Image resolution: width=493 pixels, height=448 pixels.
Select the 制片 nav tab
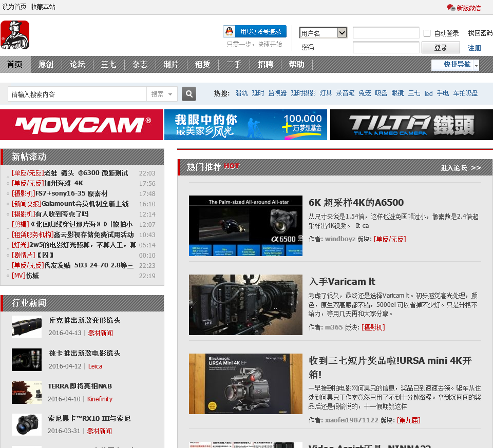(172, 65)
